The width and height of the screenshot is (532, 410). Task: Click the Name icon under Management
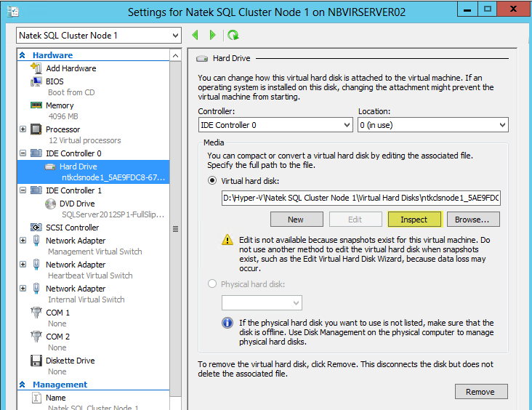coord(36,398)
